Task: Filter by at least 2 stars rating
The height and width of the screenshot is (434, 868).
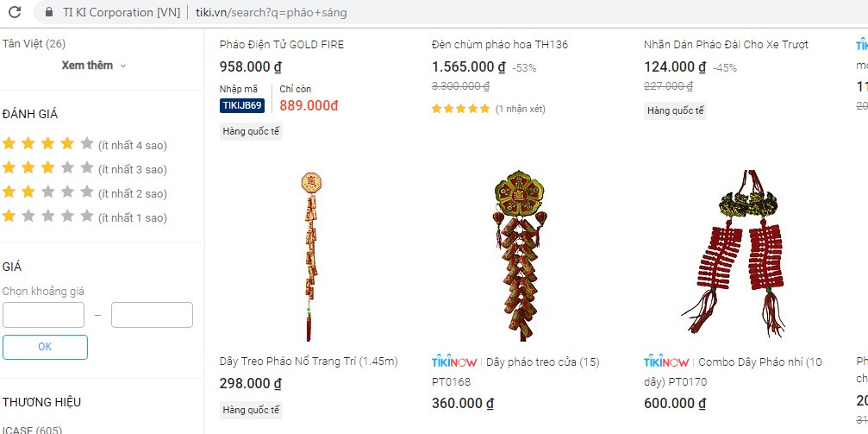Action: pos(84,193)
